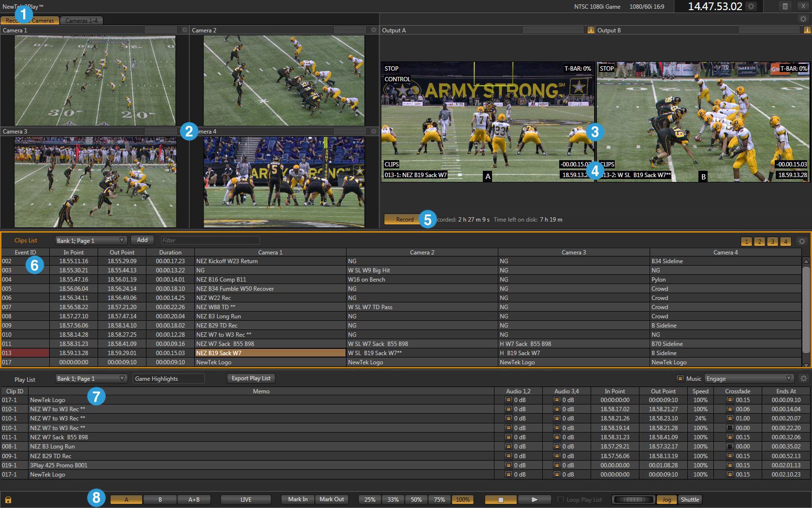
Task: Toggle the Music checkbox
Action: (x=680, y=378)
